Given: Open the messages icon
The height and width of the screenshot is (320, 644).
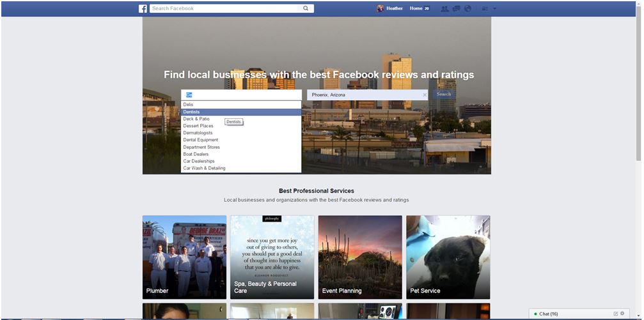Looking at the screenshot, I should pyautogui.click(x=456, y=8).
